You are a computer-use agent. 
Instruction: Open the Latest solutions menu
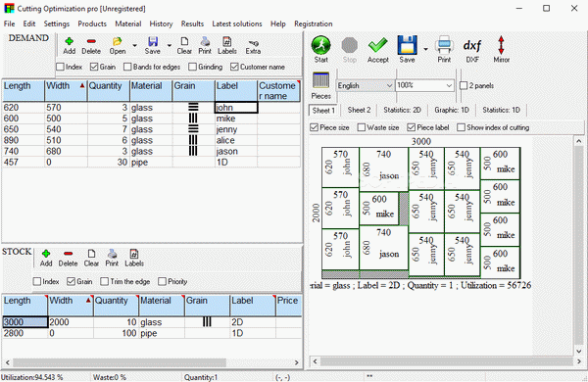click(237, 24)
